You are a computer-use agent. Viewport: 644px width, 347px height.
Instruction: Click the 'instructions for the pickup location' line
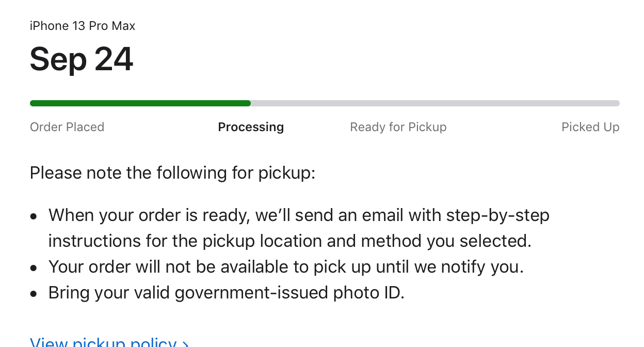coord(289,241)
